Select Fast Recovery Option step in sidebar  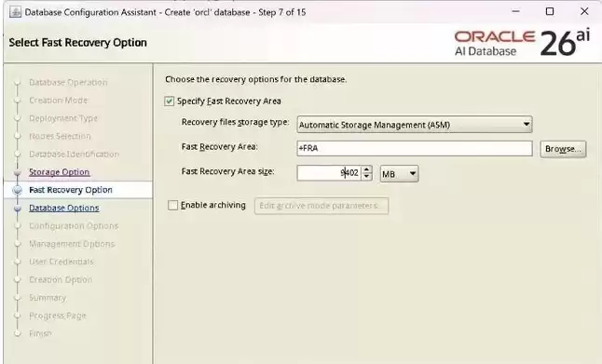(x=71, y=190)
